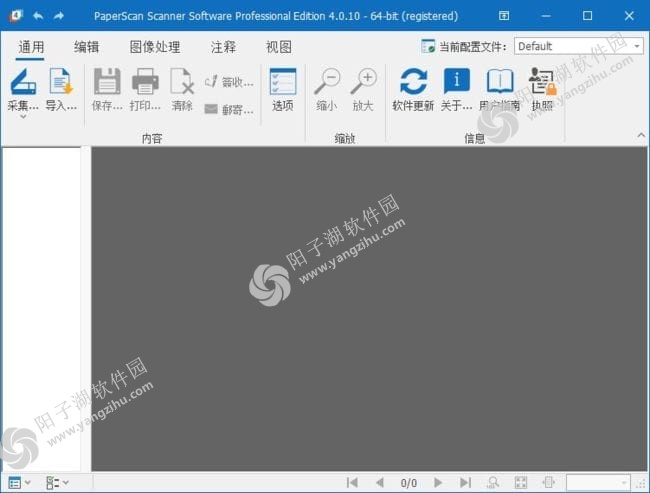Expand the 采集 dropdown arrow
The image size is (650, 493).
click(x=23, y=117)
